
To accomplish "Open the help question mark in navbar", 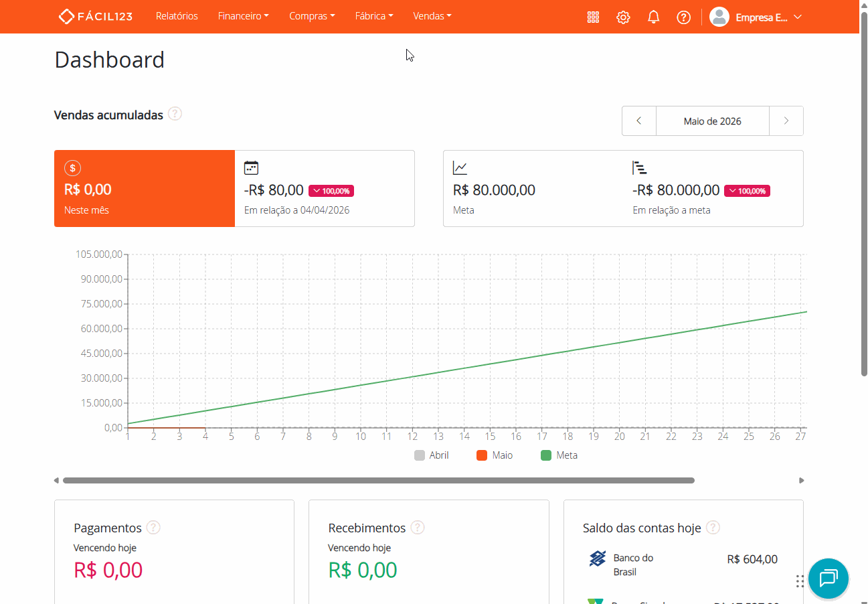I will tap(683, 17).
